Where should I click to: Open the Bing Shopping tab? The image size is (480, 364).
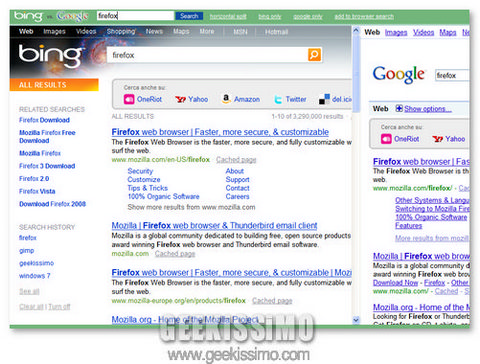[121, 32]
